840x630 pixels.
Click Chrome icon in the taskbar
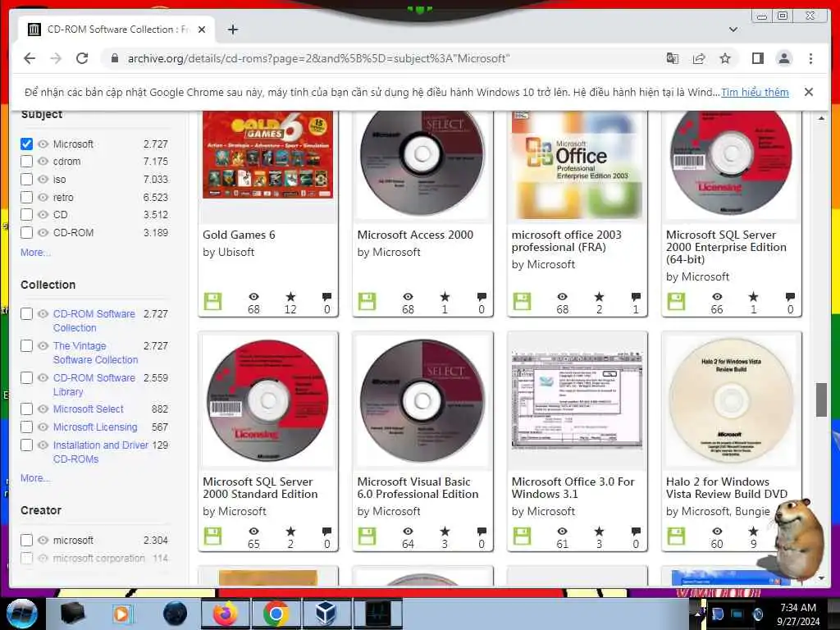[x=276, y=614]
